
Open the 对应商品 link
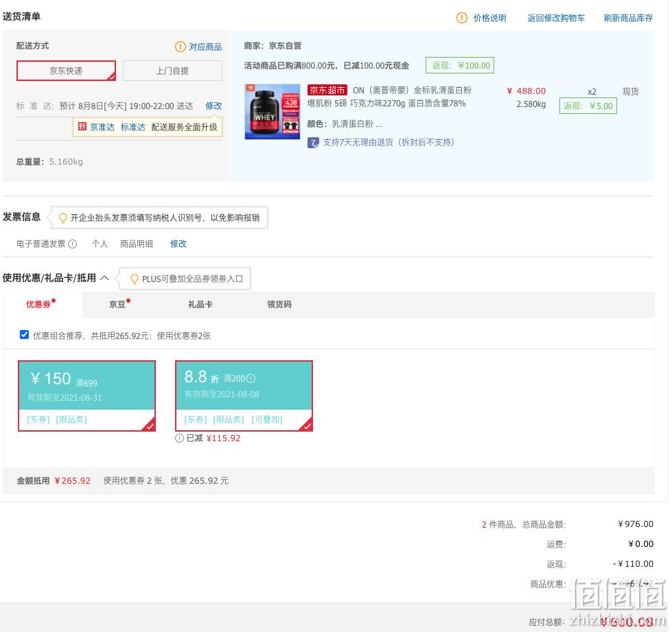(x=205, y=47)
